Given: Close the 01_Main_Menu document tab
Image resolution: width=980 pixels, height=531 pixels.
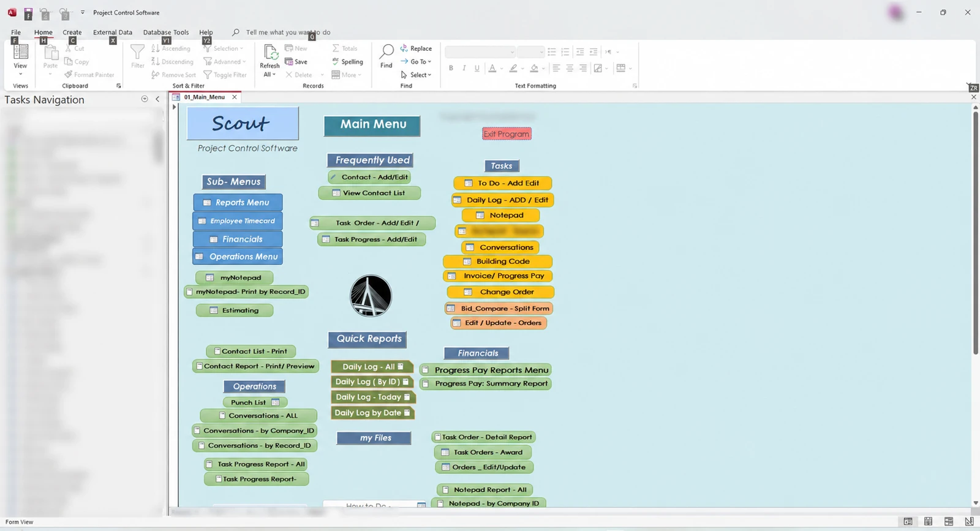Looking at the screenshot, I should coord(235,97).
